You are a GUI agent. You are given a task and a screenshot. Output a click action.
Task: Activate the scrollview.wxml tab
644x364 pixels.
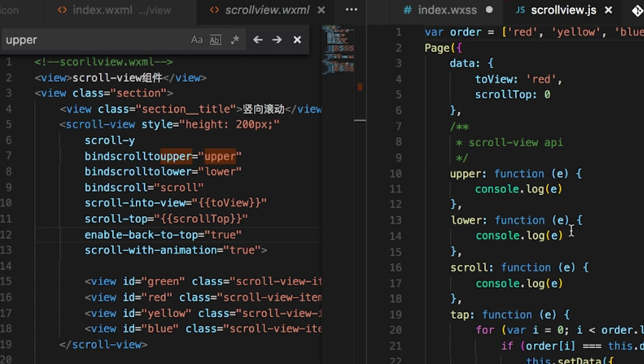pos(267,10)
